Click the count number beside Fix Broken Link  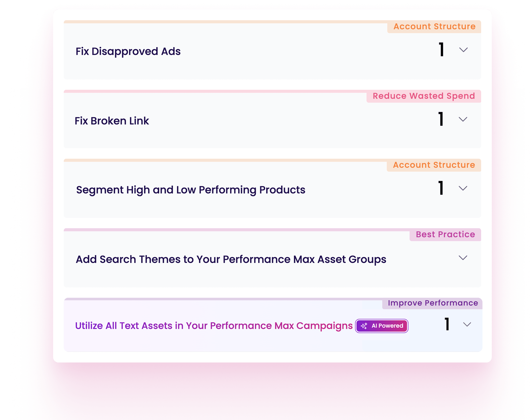point(441,119)
